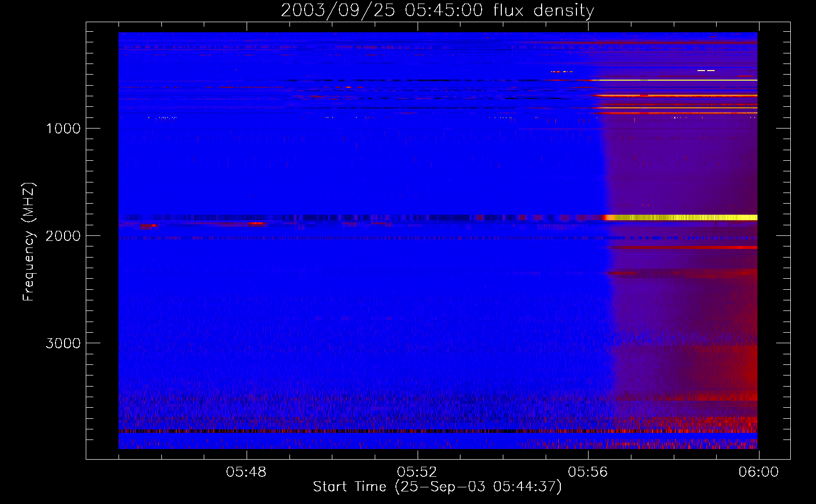Click the plot title "2003/09/25 05:45:00 flux density"
The image size is (816, 504).
pos(437,10)
